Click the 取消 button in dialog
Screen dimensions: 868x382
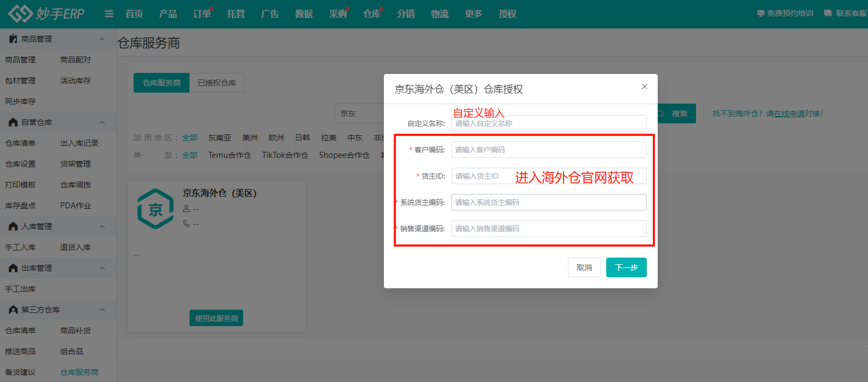click(x=584, y=267)
